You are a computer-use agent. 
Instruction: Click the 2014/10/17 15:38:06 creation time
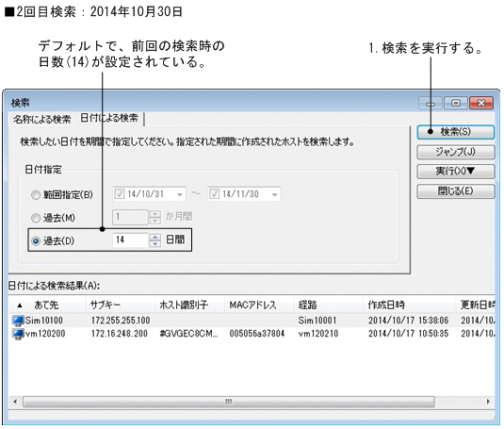(x=408, y=321)
